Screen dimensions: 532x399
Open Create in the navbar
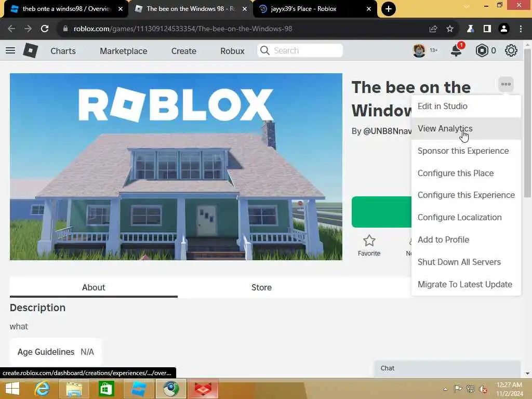pyautogui.click(x=183, y=51)
